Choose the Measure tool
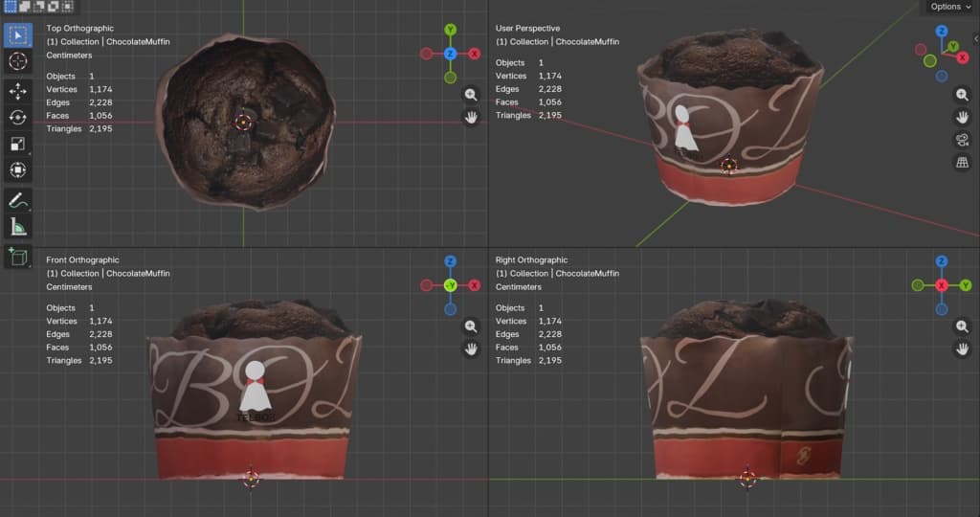 (17, 227)
